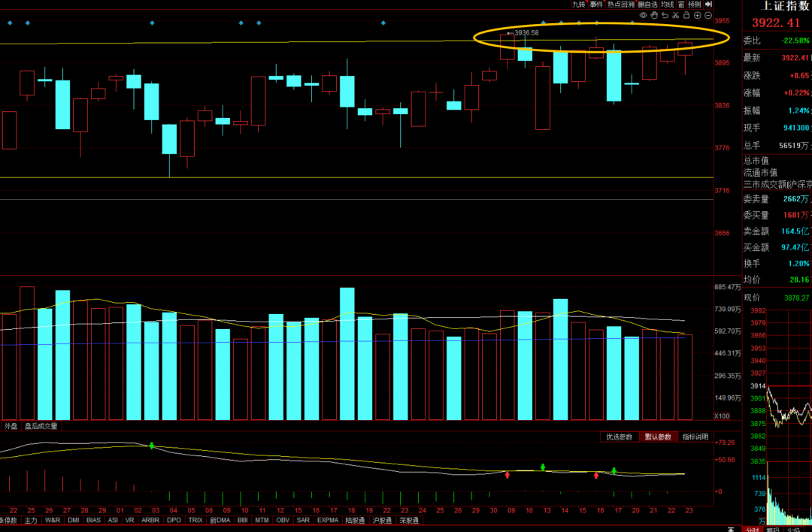812x532 pixels.
Task: Open the 优选参数 options
Action: pos(619,437)
